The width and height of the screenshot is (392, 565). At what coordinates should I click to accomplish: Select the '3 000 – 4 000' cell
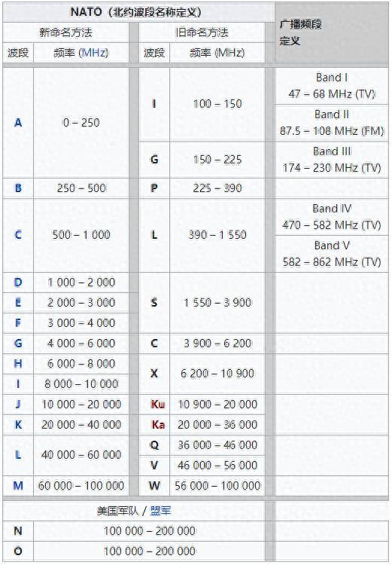(81, 323)
